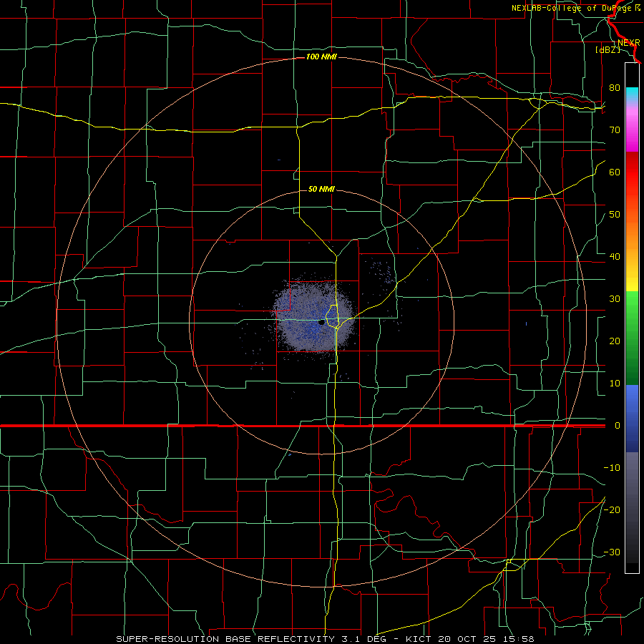Click the 50 NMI range ring label
Screen dimensions: 644x644
tap(321, 189)
